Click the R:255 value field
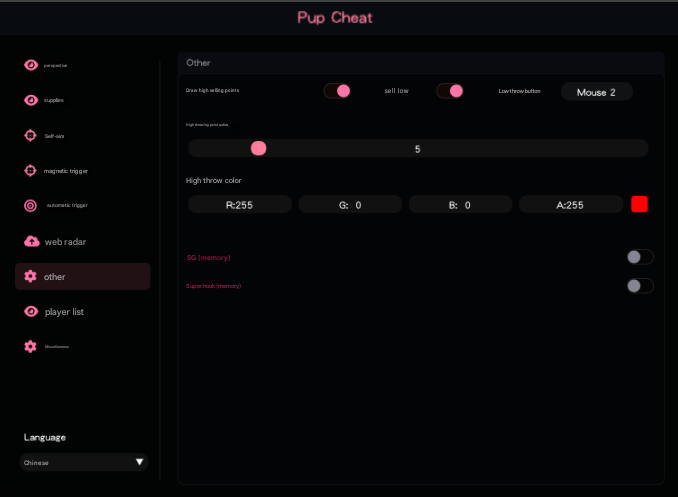The image size is (678, 497). 240,205
